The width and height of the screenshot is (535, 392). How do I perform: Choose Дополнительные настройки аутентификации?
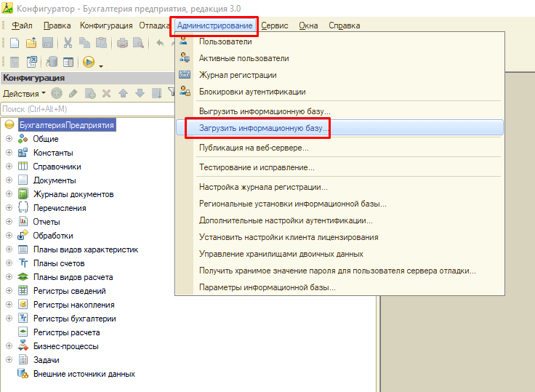point(340,220)
